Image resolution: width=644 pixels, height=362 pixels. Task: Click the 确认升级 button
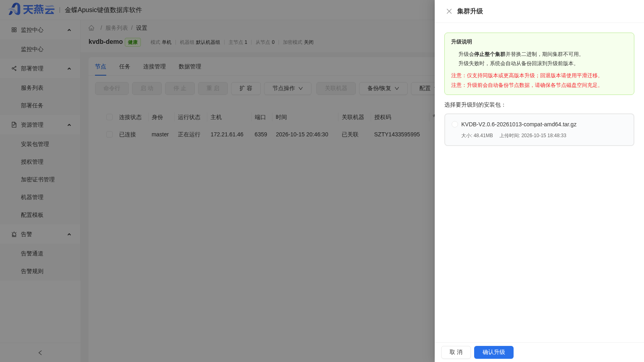coord(494,352)
